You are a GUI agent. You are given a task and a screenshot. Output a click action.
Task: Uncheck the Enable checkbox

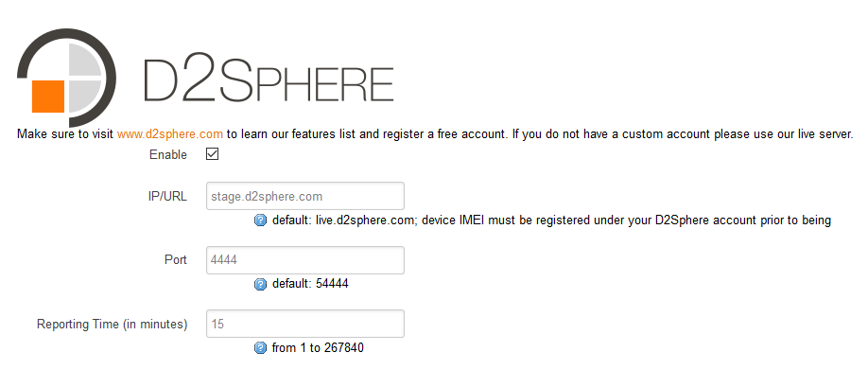tap(212, 154)
